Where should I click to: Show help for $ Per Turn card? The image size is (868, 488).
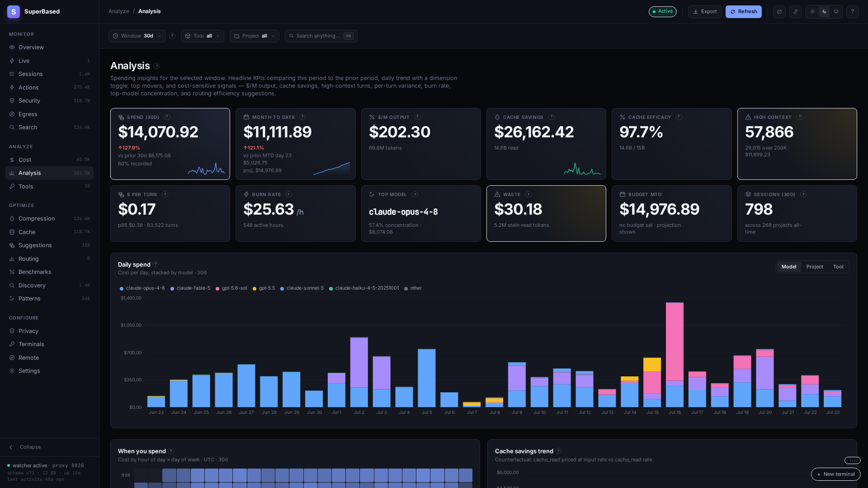tap(165, 194)
